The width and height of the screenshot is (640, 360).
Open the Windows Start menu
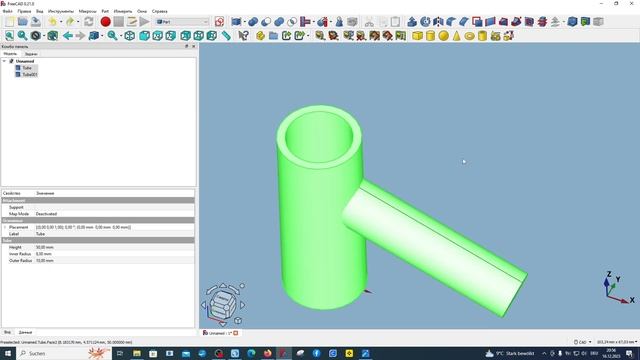[8, 353]
